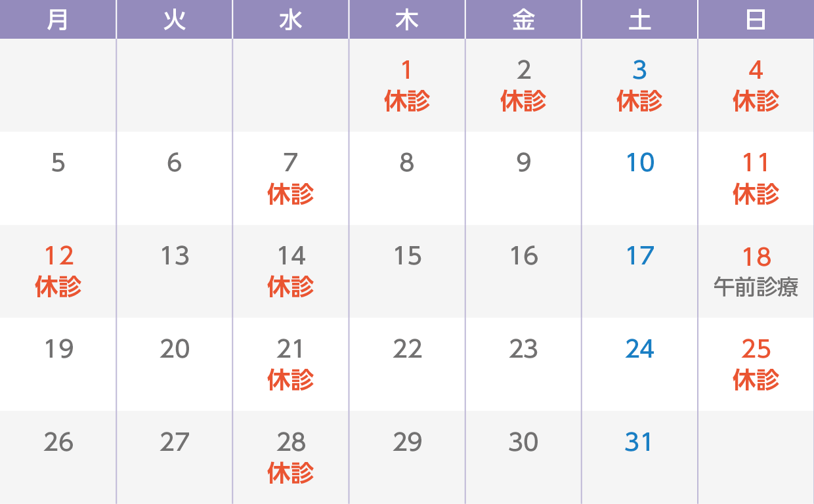Select date 3 in Saturday column
This screenshot has height=504, width=814.
tap(639, 70)
